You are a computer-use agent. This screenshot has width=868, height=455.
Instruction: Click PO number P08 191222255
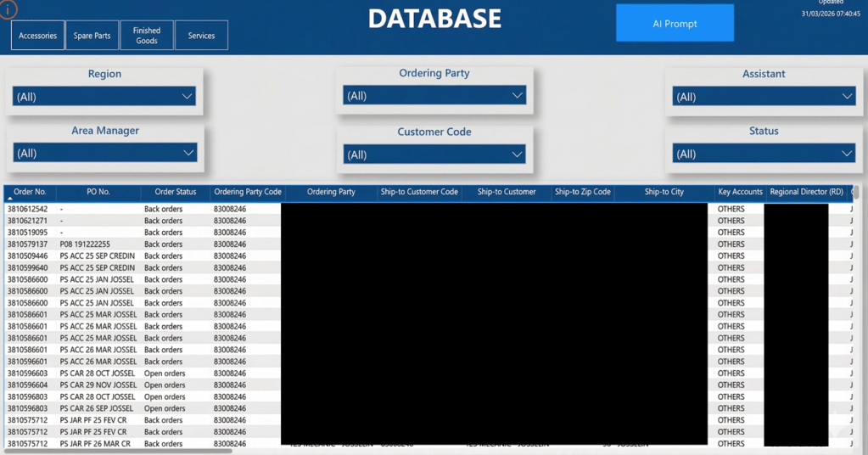(x=85, y=244)
